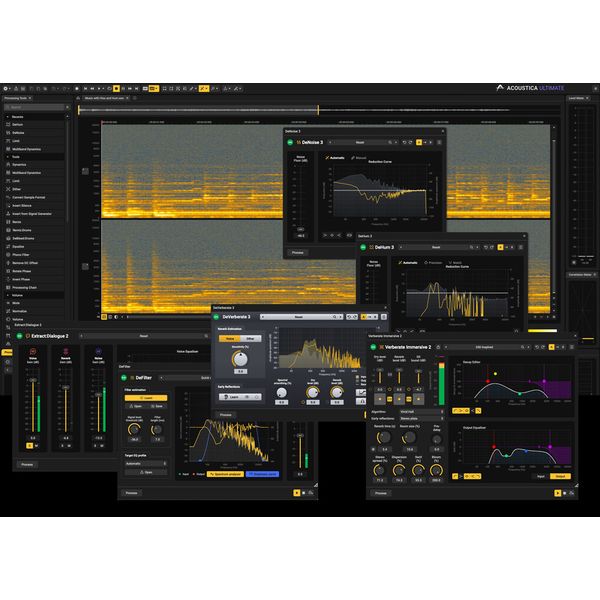Image resolution: width=600 pixels, height=600 pixels.
Task: Toggle DeNoise 3 power button
Action: 290,142
